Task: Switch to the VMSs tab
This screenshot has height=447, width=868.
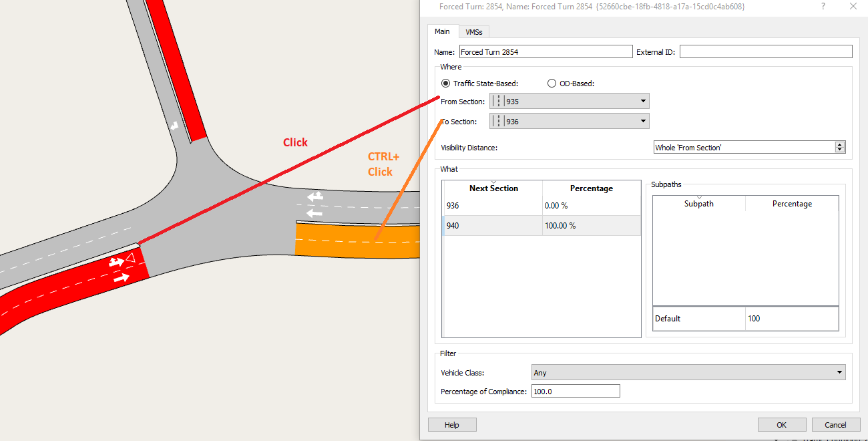Action: (473, 31)
